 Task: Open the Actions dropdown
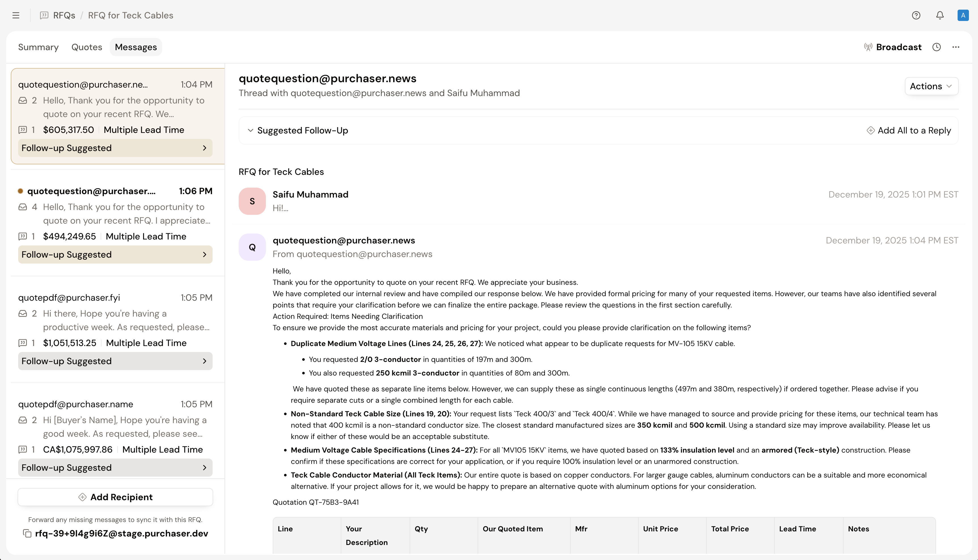(931, 86)
